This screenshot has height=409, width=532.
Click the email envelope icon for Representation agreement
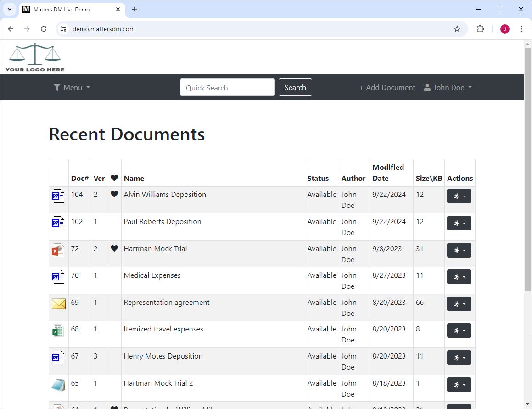tap(58, 304)
